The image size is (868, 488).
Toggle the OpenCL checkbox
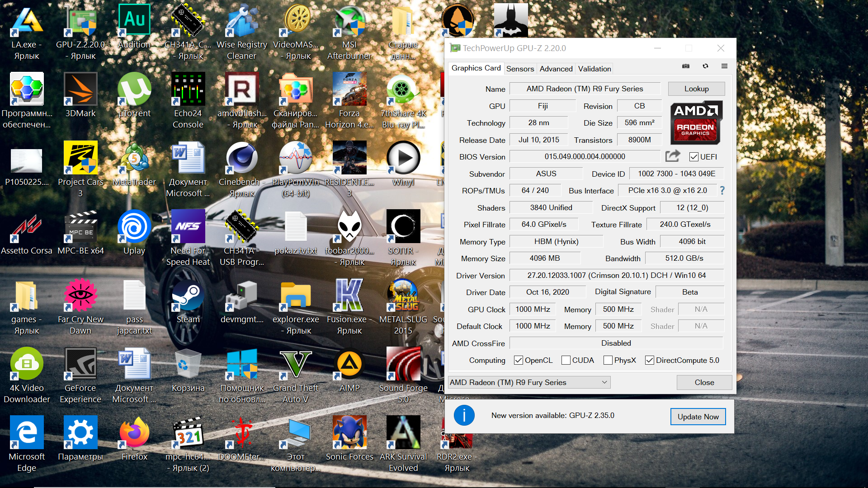519,360
